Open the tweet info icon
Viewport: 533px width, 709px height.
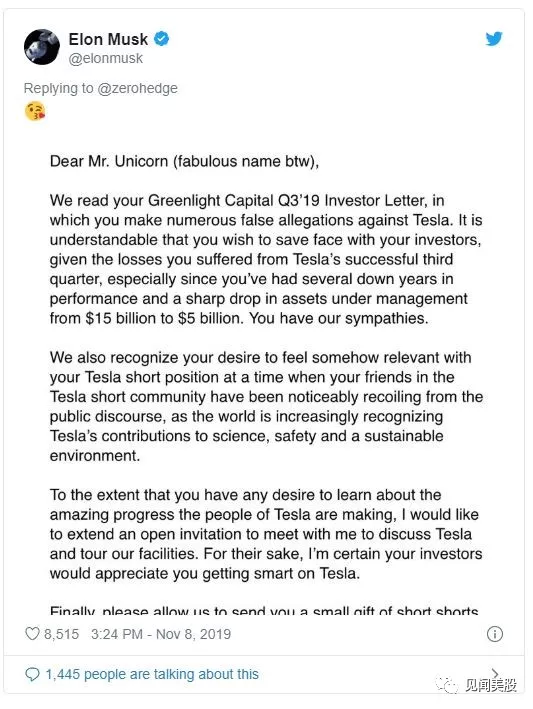pyautogui.click(x=495, y=633)
